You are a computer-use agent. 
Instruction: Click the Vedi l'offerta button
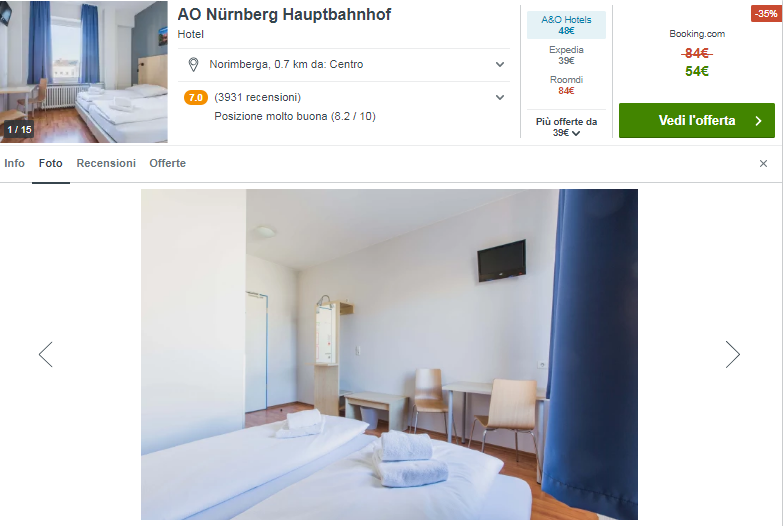(x=697, y=120)
